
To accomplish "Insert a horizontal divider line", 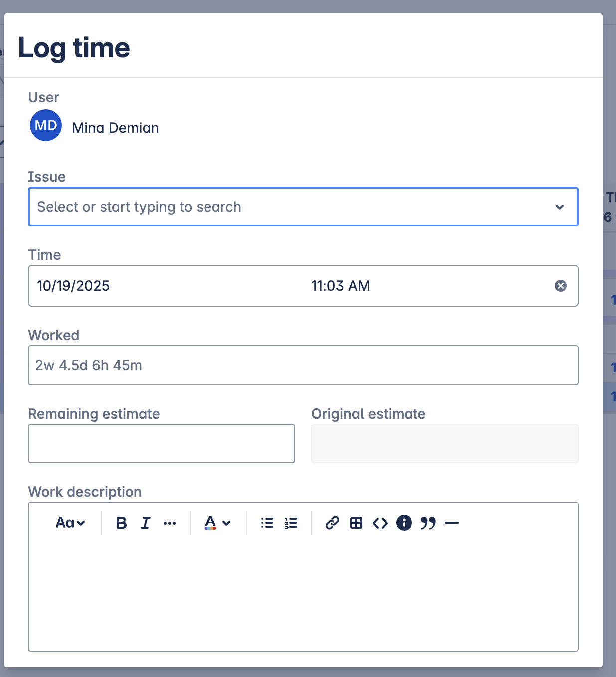I will coord(452,523).
